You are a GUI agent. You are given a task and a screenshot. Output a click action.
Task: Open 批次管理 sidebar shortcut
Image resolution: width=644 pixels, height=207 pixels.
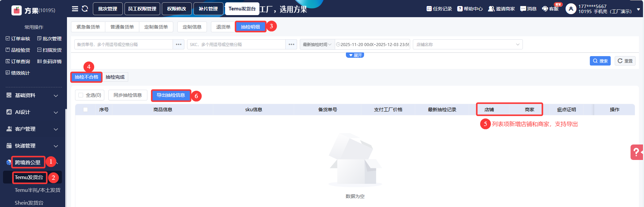(x=49, y=39)
